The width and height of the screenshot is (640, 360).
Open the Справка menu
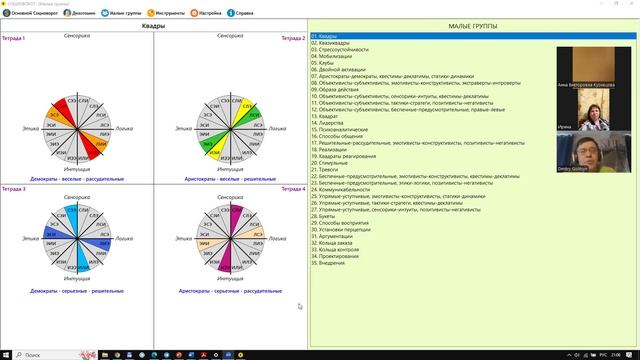(240, 13)
